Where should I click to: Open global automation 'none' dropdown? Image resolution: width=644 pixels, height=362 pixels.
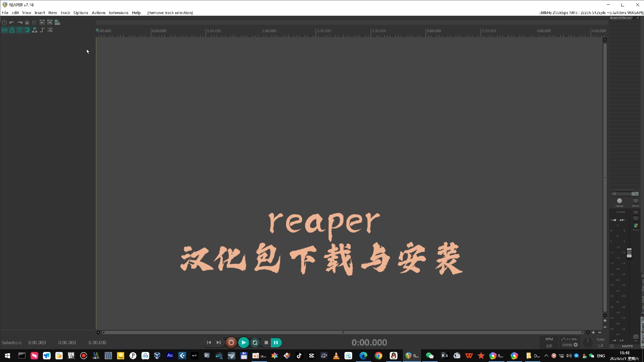click(570, 345)
